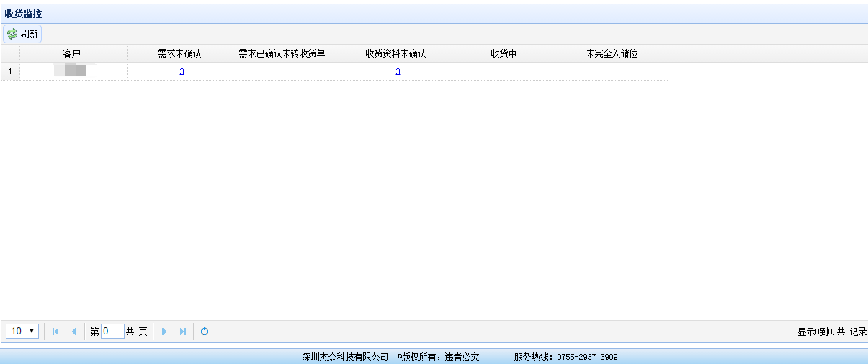Click the empty 未完全入储位 cell in row 1
Image resolution: width=868 pixels, height=364 pixels.
point(614,71)
